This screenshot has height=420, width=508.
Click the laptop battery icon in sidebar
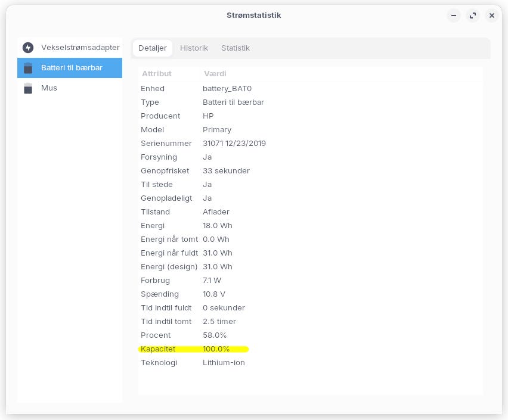pyautogui.click(x=28, y=68)
